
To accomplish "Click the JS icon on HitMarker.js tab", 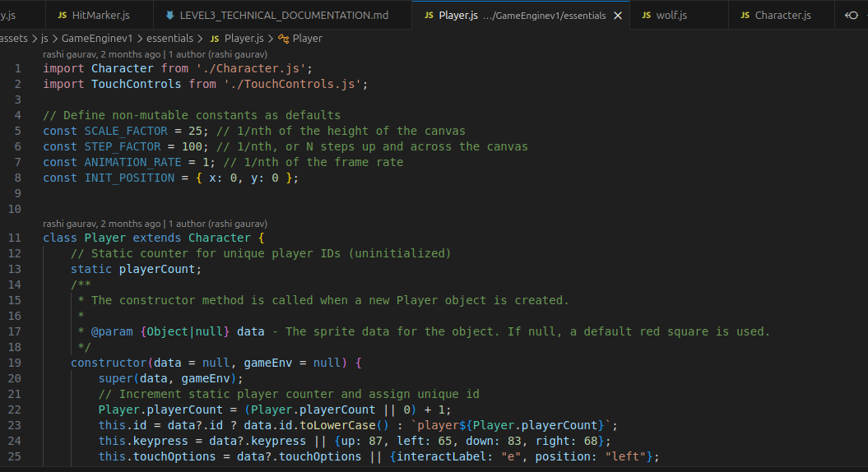I will tap(63, 16).
